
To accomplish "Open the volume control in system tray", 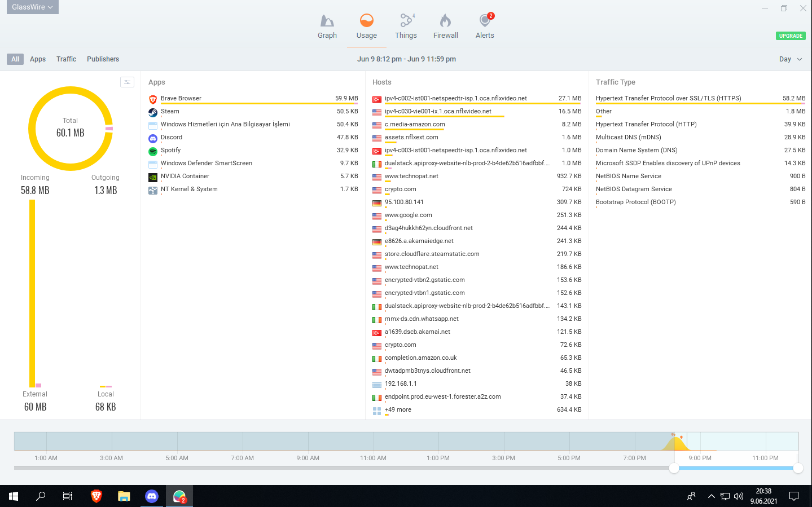I will [739, 496].
